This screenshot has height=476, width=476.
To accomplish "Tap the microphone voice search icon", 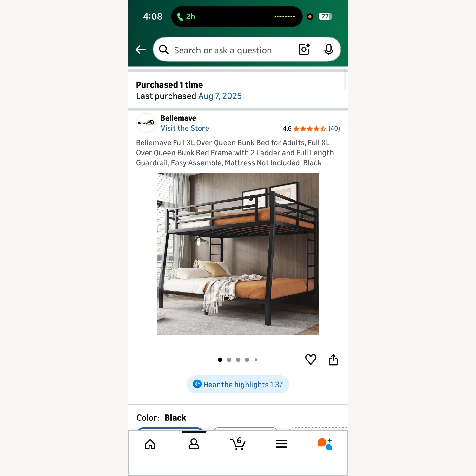I will tap(329, 50).
